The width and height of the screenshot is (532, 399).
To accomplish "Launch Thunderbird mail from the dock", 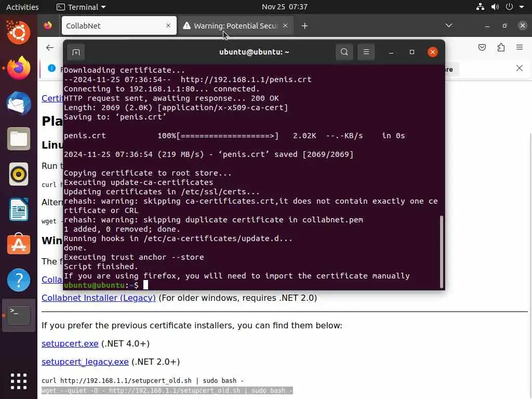I will 19,103.
